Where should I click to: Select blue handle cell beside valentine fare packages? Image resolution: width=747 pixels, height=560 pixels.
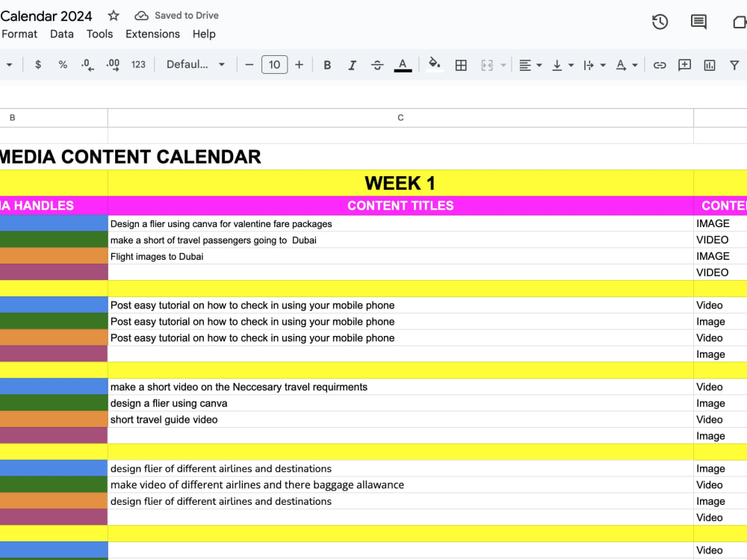click(x=54, y=224)
